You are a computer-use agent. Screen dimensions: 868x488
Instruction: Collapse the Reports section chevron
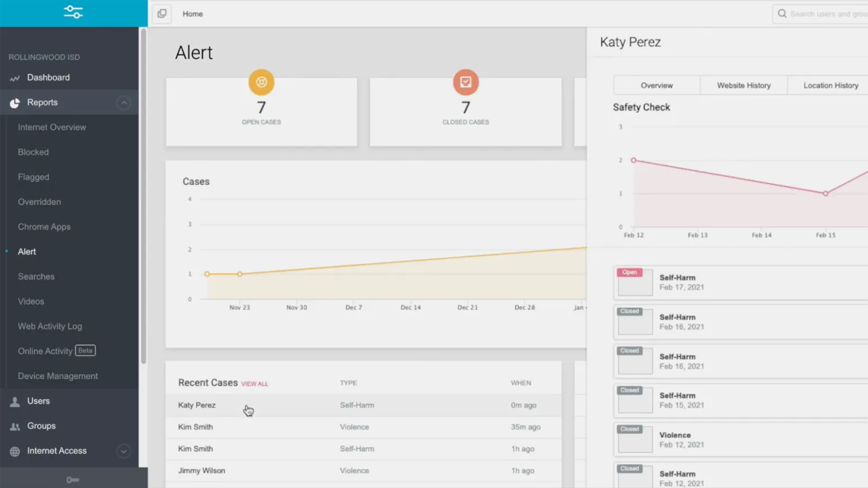pyautogui.click(x=123, y=103)
